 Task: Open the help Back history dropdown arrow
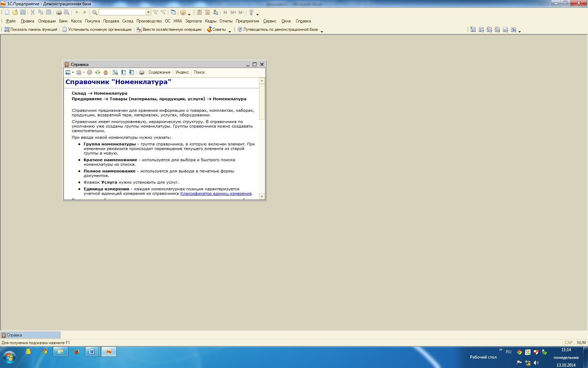(x=73, y=73)
